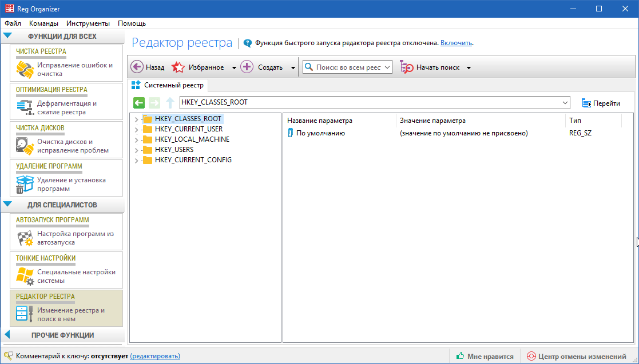Click the Favorites star icon
Image resolution: width=639 pixels, height=364 pixels.
pyautogui.click(x=178, y=67)
